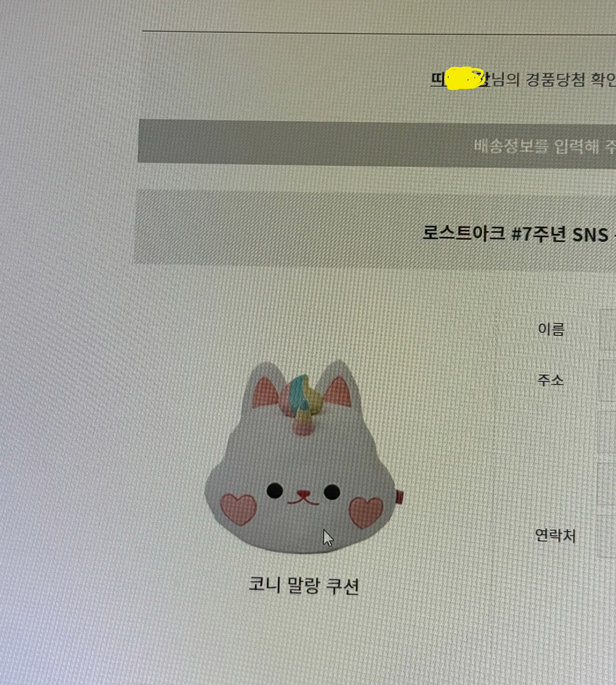Screen dimensions: 616x685
Task: Click the 이름 field label
Action: tap(551, 329)
